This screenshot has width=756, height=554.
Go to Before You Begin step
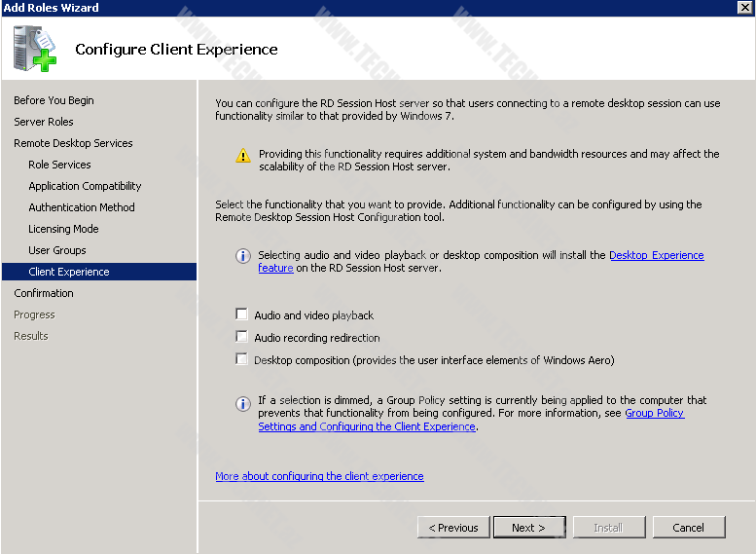54,100
